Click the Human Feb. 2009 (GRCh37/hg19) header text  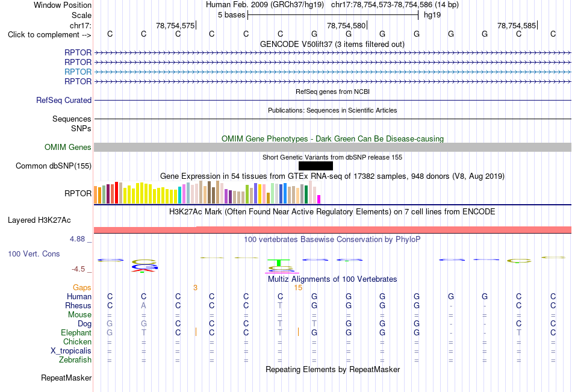tap(265, 5)
